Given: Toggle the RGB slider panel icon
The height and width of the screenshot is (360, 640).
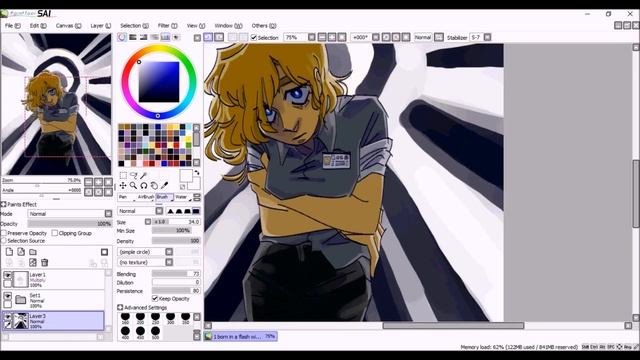Looking at the screenshot, I should pyautogui.click(x=133, y=37).
